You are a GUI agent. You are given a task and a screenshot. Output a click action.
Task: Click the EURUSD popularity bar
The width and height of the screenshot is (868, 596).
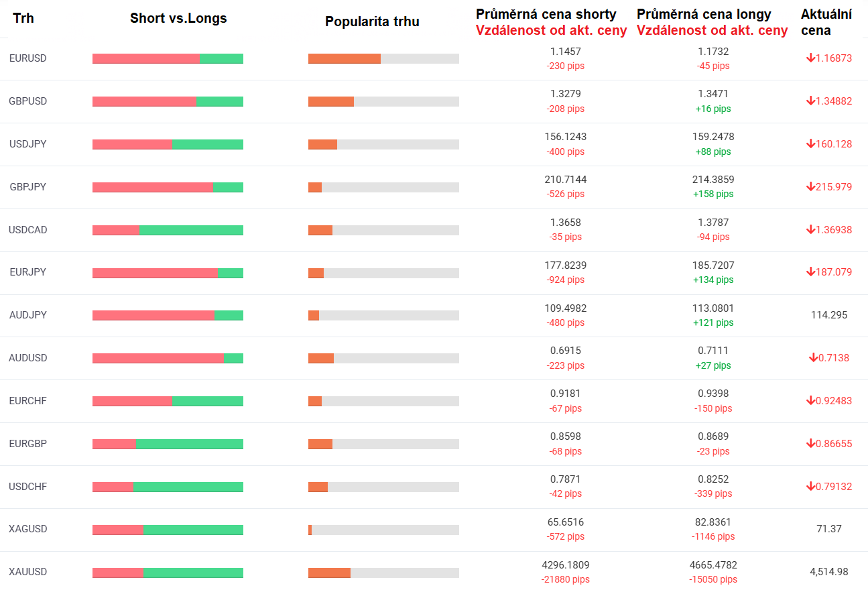coord(383,58)
